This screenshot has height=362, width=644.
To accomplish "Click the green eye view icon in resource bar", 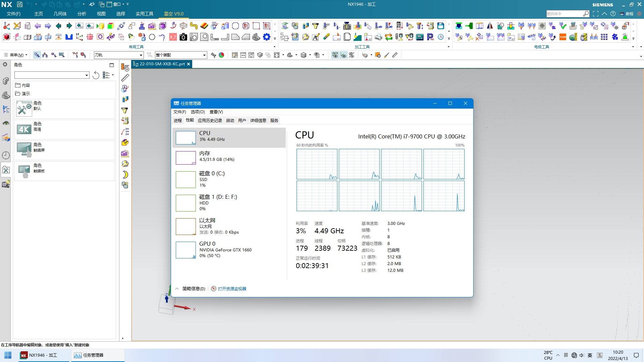I will point(6,123).
